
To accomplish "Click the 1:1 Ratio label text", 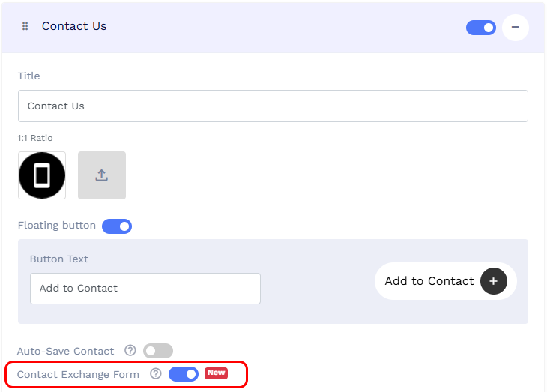I will coord(35,138).
